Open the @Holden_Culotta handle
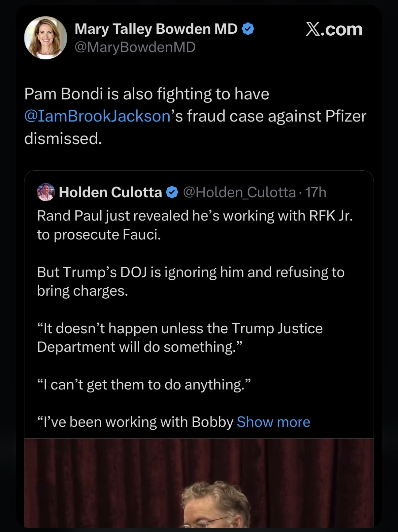 pos(239,192)
